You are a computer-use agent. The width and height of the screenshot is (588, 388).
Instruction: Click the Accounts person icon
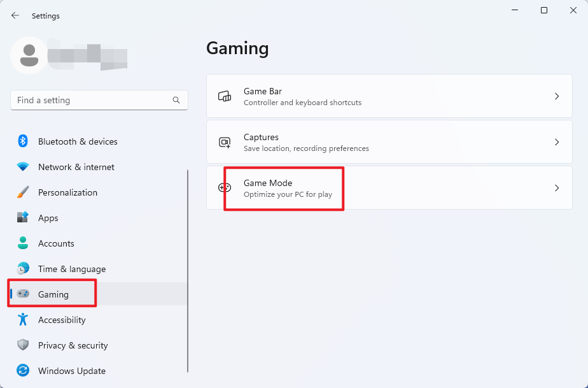[23, 243]
